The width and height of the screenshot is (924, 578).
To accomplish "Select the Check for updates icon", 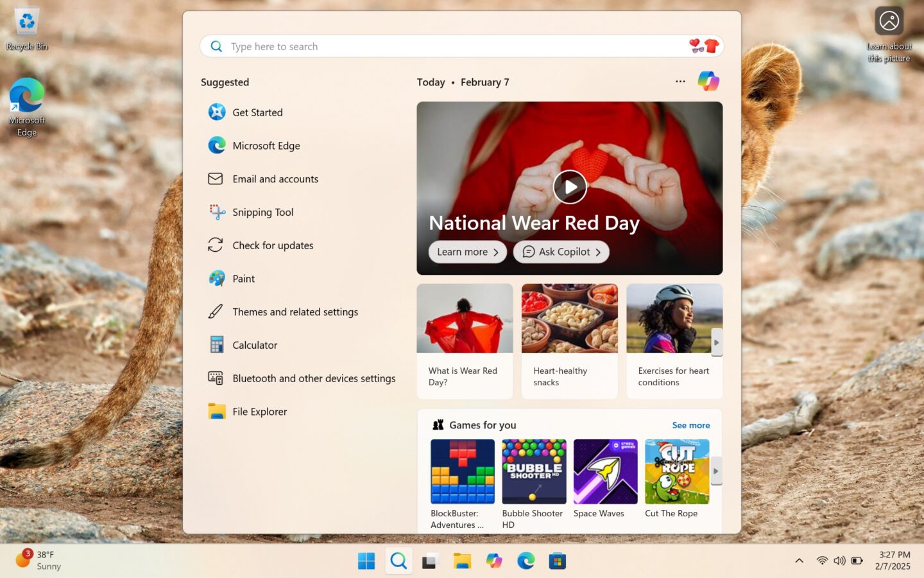I will click(x=216, y=245).
